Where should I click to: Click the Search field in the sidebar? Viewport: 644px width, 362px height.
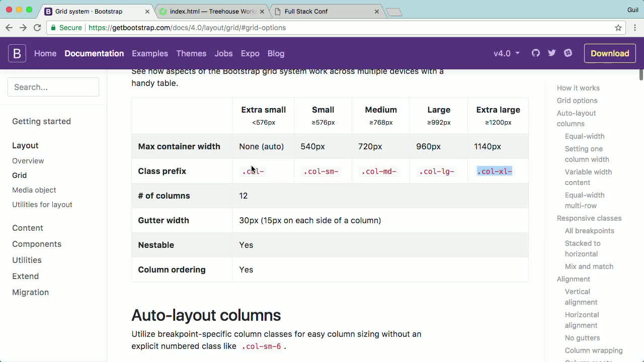pos(53,86)
